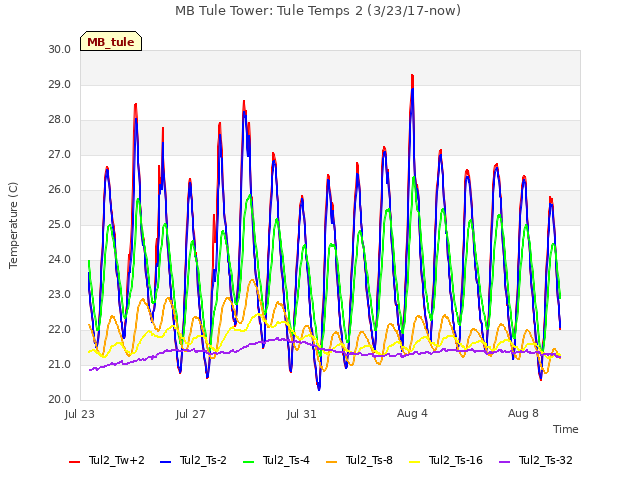Click the 24.0 y-axis tick label
This screenshot has height=480, width=640.
(x=60, y=260)
